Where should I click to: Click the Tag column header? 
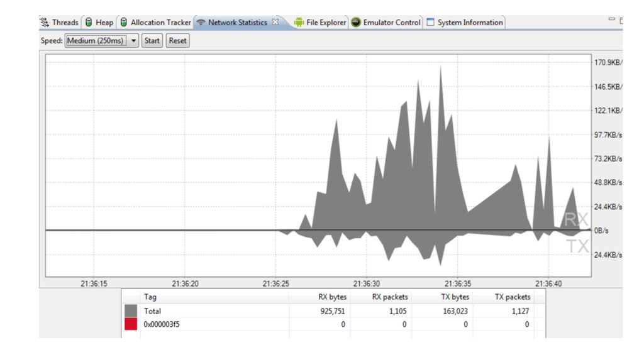point(150,297)
